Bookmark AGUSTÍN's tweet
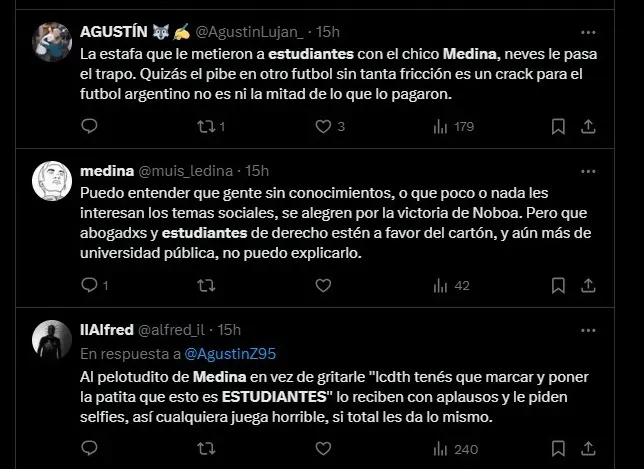The width and height of the screenshot is (644, 469). 558,127
